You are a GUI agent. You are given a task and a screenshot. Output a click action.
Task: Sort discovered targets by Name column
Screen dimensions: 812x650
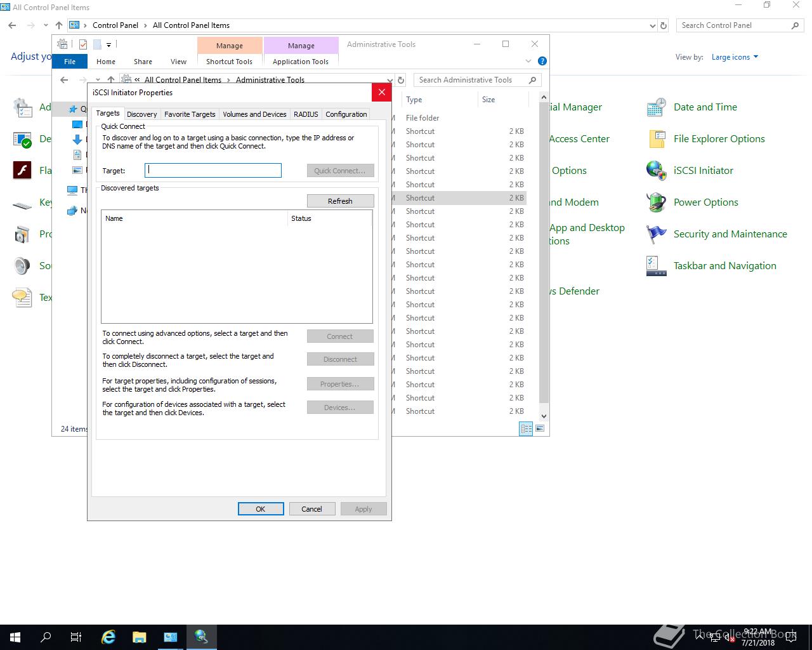[x=193, y=218]
